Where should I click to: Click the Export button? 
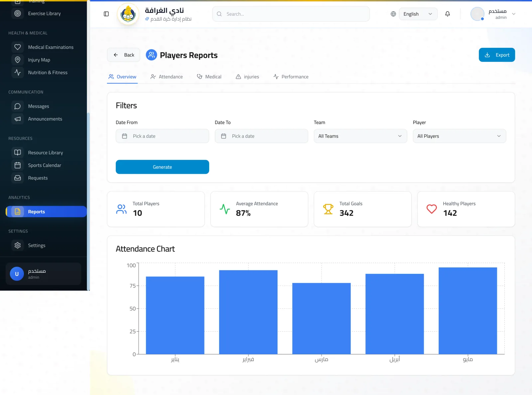tap(497, 55)
